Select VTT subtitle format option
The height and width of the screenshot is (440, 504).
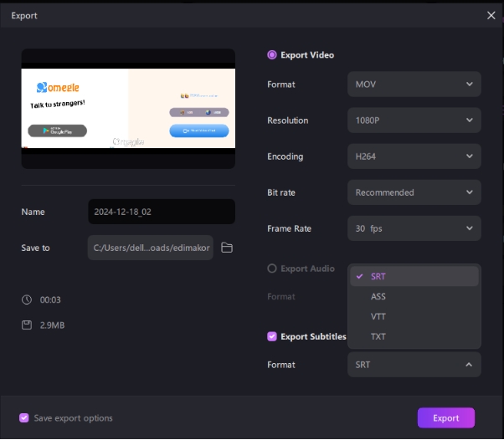click(x=414, y=317)
